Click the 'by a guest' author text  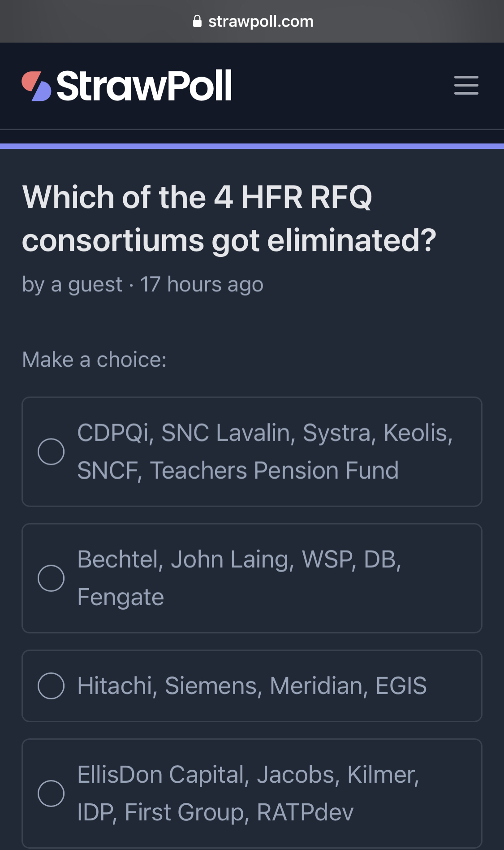pos(72,284)
